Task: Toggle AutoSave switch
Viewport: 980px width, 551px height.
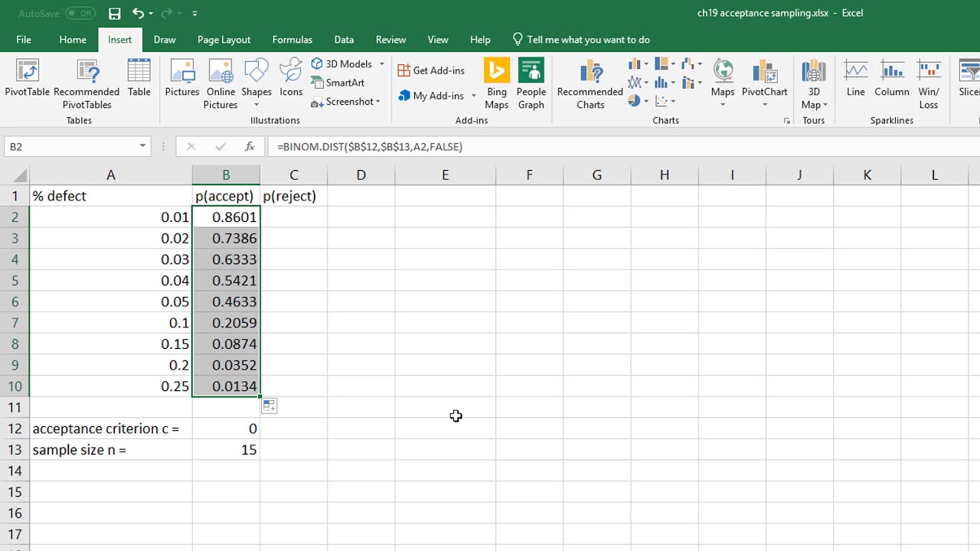Action: 80,13
